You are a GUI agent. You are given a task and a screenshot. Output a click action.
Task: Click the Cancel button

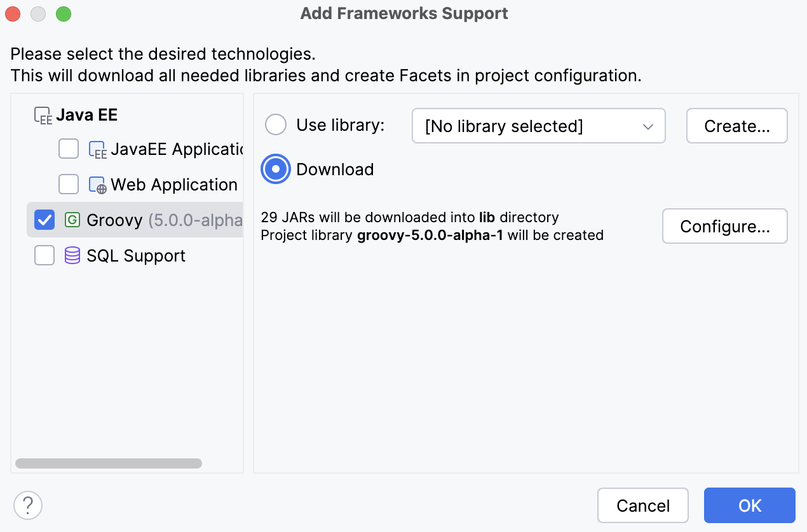pyautogui.click(x=642, y=505)
